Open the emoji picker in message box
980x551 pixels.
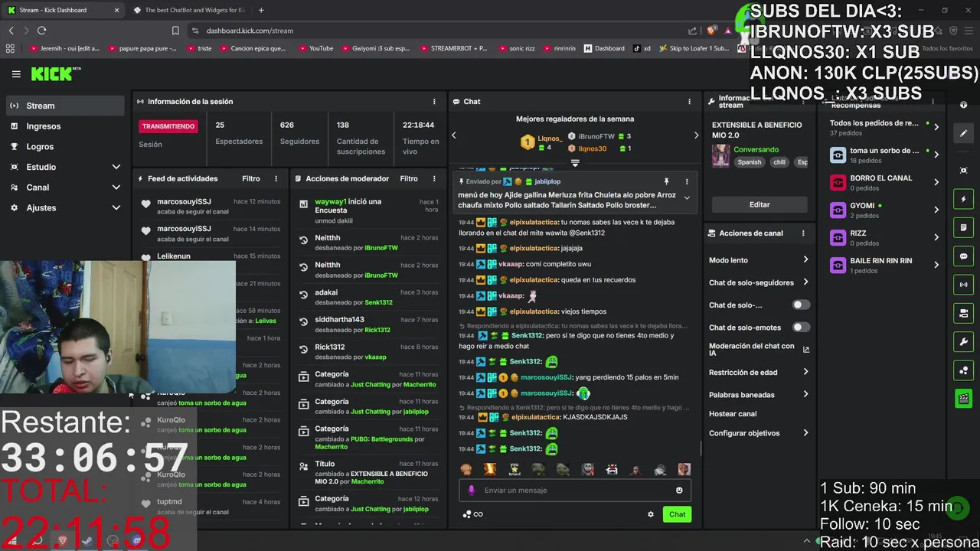click(x=679, y=491)
